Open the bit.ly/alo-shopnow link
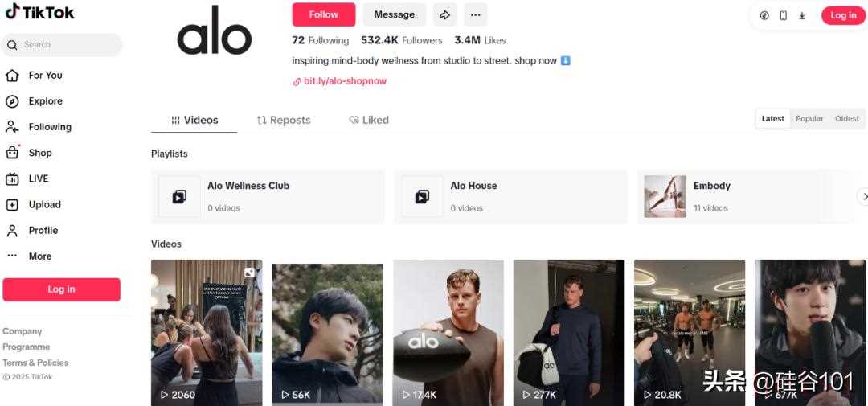Image resolution: width=868 pixels, height=406 pixels. pyautogui.click(x=340, y=81)
